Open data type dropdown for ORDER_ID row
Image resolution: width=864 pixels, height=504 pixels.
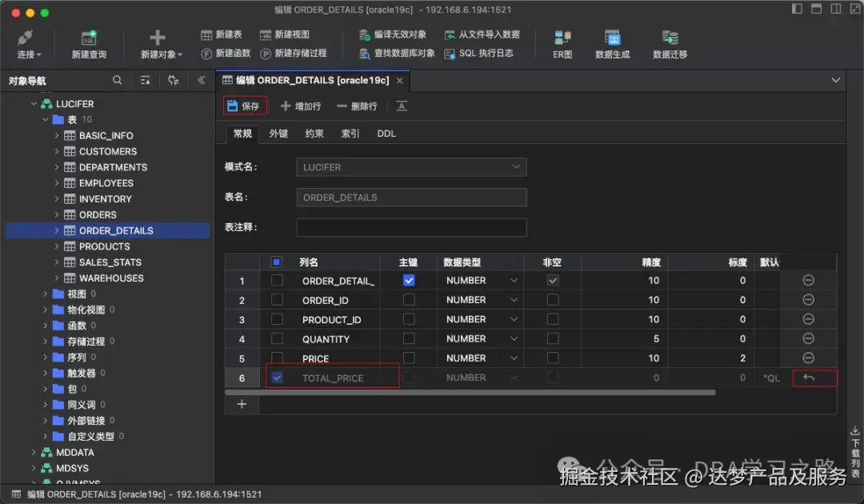click(x=514, y=300)
